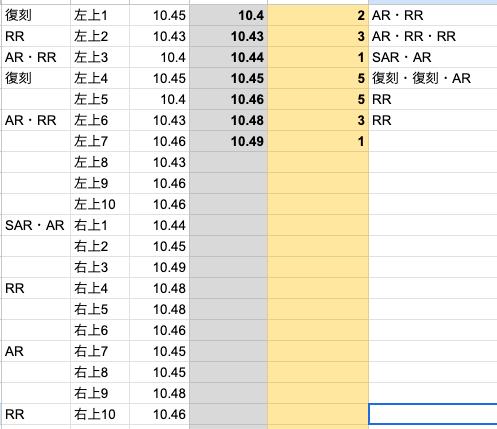Select the SAR・AR cell in right column
This screenshot has width=497, height=429.
click(433, 57)
